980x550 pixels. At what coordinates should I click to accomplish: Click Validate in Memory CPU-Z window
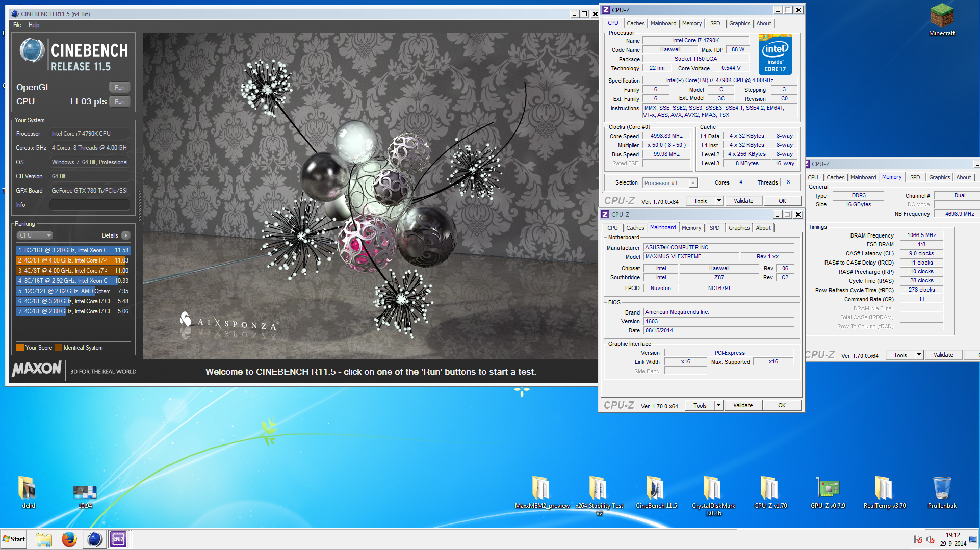(x=943, y=355)
